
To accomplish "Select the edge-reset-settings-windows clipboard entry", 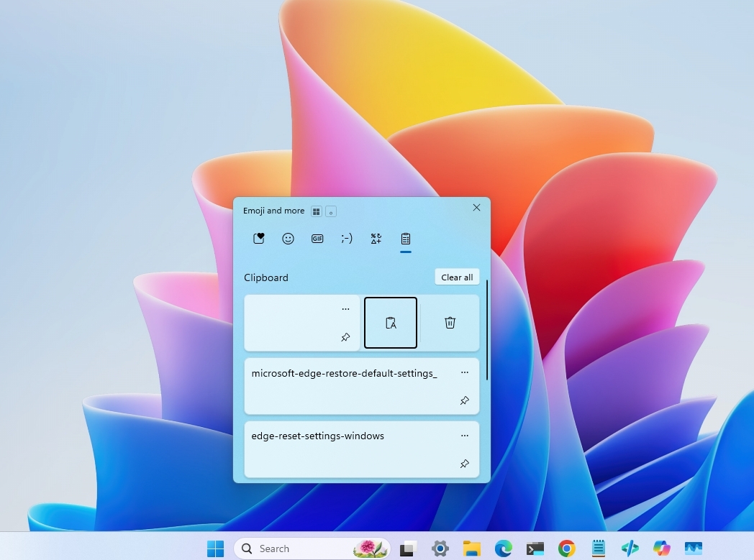I will (362, 449).
